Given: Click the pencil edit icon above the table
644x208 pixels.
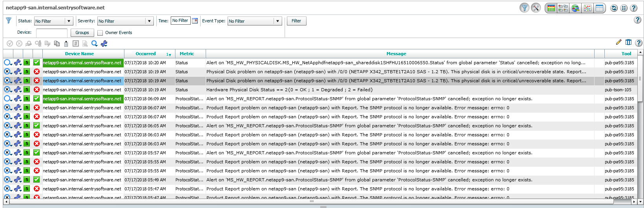Looking at the screenshot, I should coord(619,42).
